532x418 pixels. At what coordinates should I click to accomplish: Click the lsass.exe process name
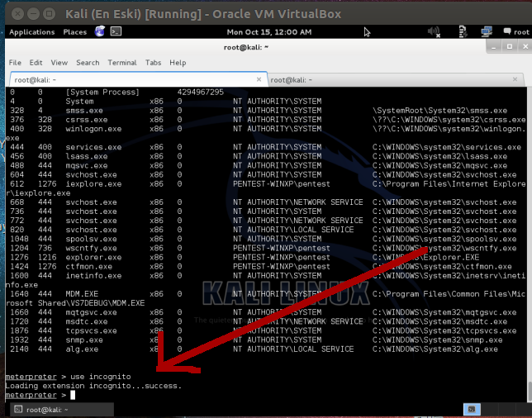[x=87, y=156]
